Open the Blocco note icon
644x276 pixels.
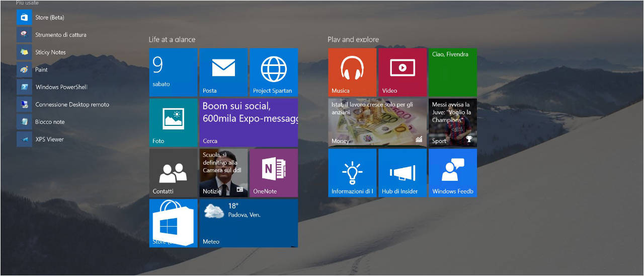click(24, 122)
